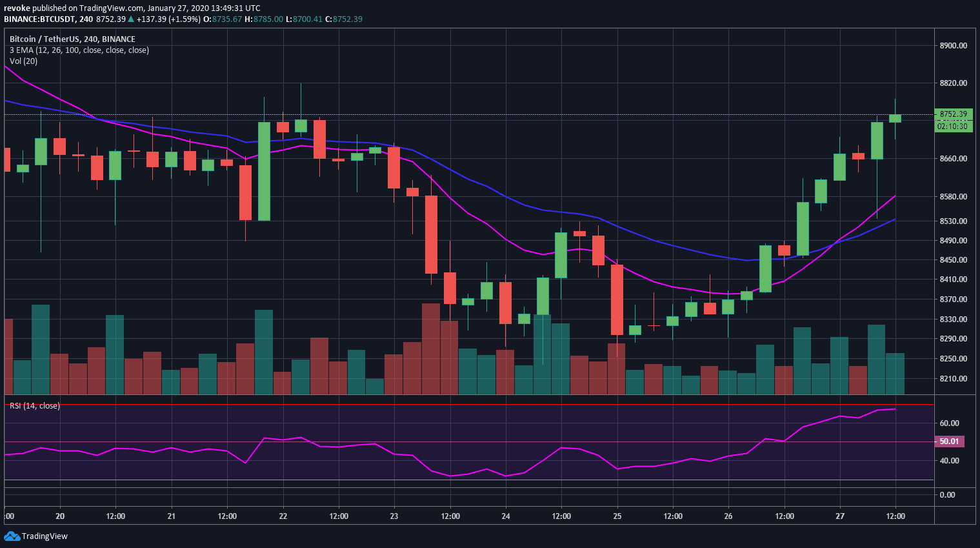The height and width of the screenshot is (548, 980).
Task: Click the 8210.00 price axis label
Action: click(953, 379)
